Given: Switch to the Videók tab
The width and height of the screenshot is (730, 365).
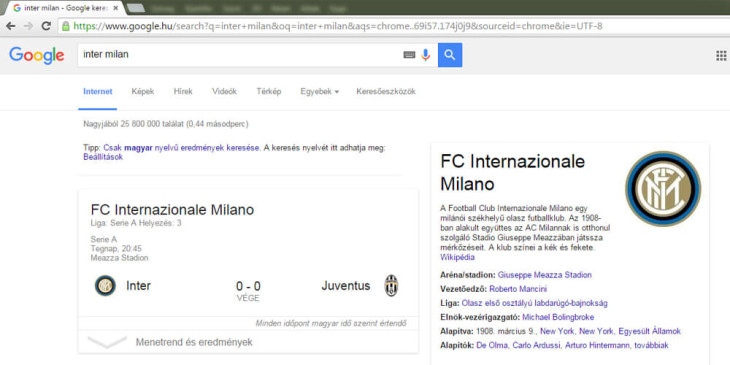Looking at the screenshot, I should 224,92.
